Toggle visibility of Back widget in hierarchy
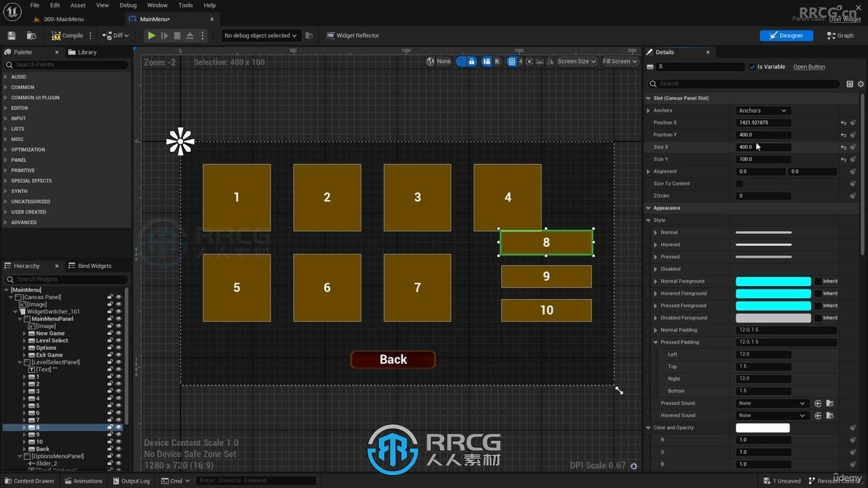Viewport: 868px width, 488px height. (x=119, y=449)
